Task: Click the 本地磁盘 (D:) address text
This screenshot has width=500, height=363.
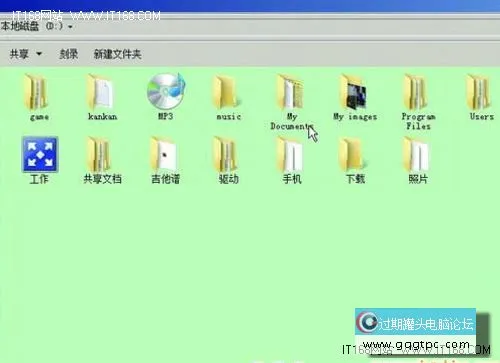Action: coord(32,26)
